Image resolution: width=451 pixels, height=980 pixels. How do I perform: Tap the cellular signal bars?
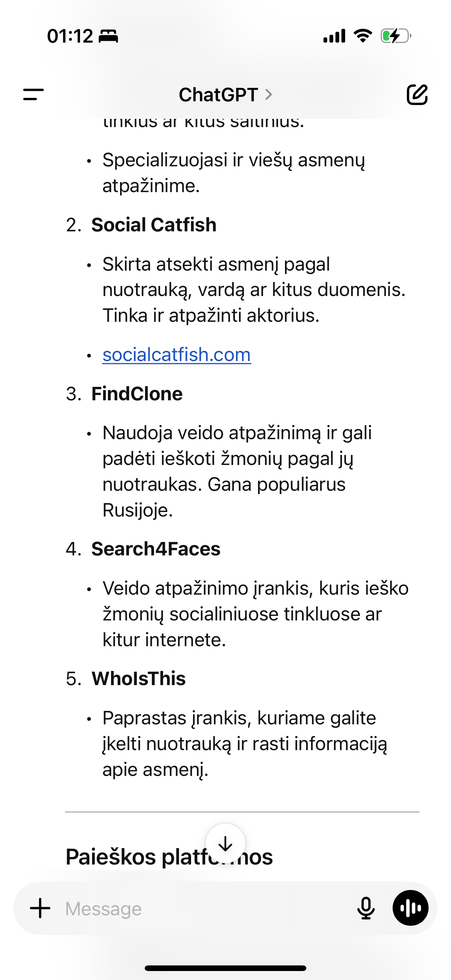334,36
